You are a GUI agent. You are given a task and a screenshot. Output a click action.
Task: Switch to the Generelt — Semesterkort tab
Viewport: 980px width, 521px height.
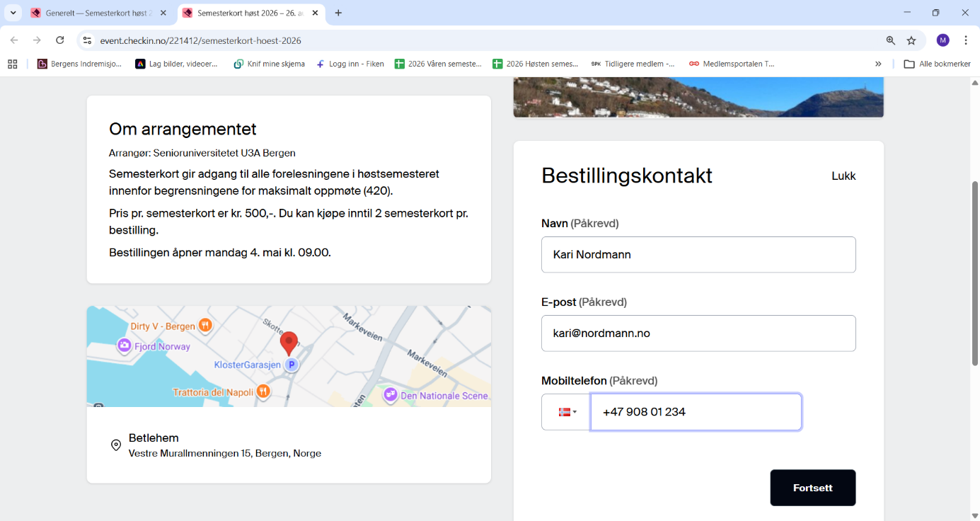point(98,13)
